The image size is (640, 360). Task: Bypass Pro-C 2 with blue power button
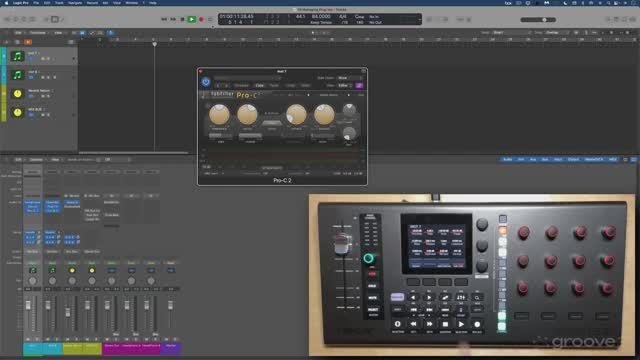206,82
